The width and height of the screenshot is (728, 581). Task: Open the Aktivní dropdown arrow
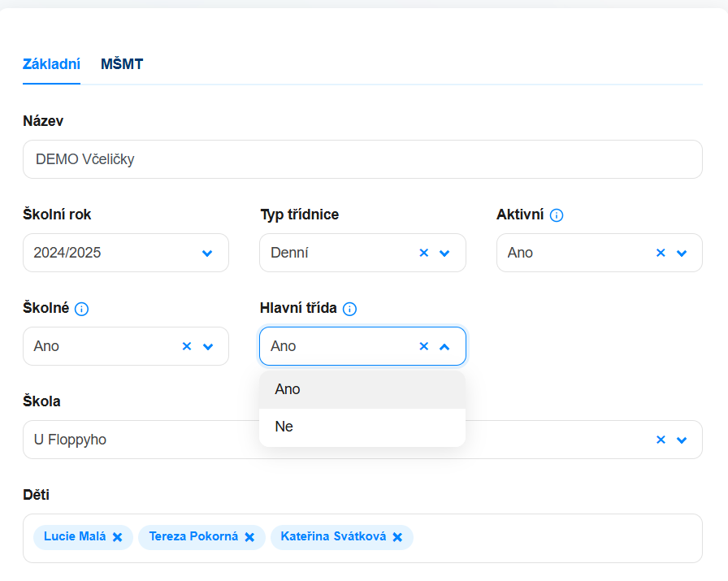coord(681,253)
